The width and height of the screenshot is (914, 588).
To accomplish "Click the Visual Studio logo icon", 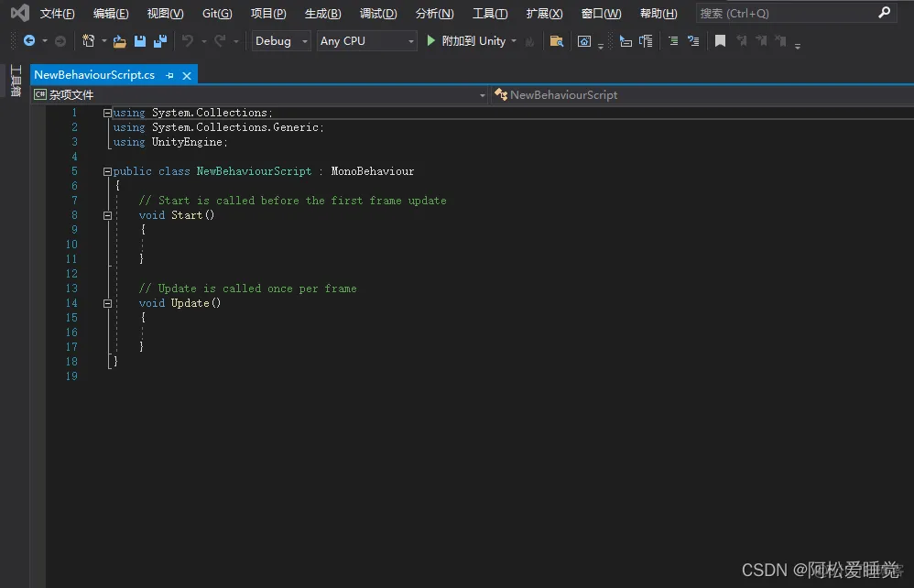I will pyautogui.click(x=20, y=13).
